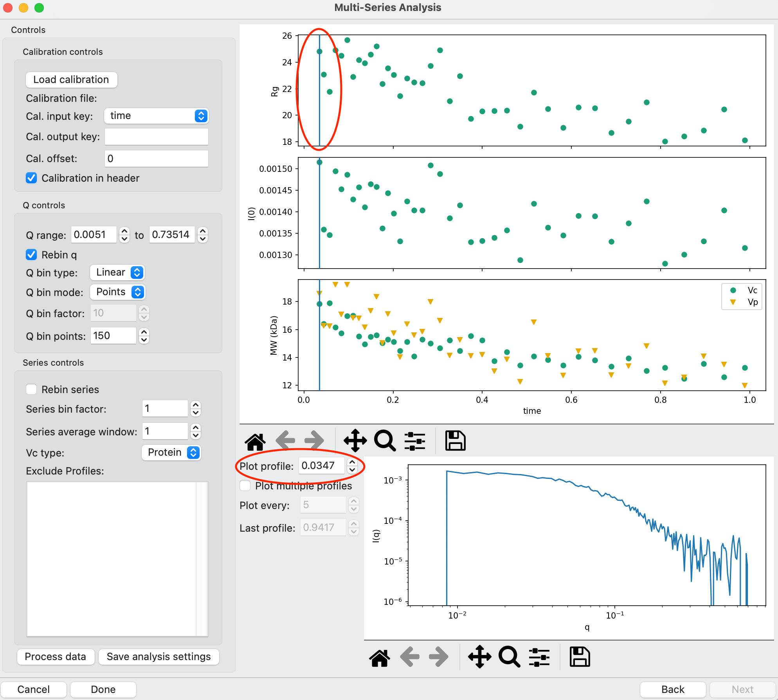The width and height of the screenshot is (778, 700).
Task: Uncheck Calibration in header checkbox
Action: (x=31, y=178)
